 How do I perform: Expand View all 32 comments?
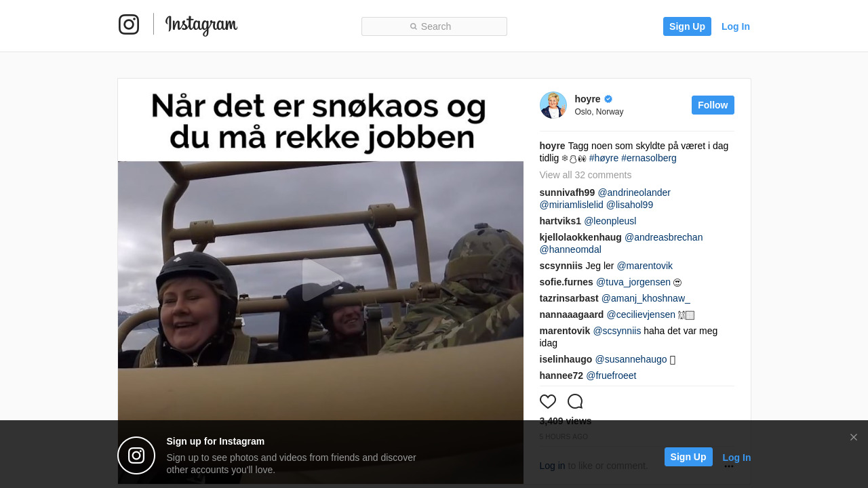point(585,175)
